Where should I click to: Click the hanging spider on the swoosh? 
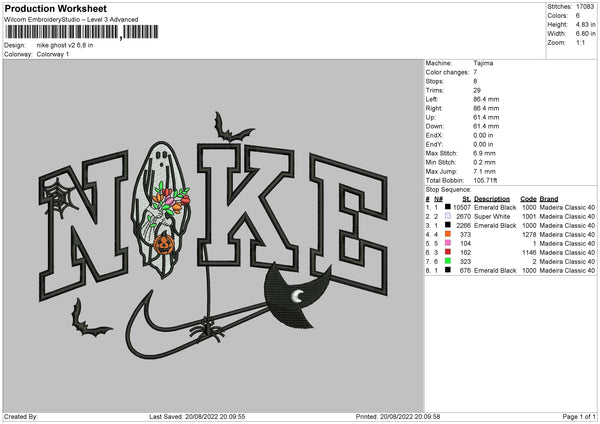pos(207,330)
